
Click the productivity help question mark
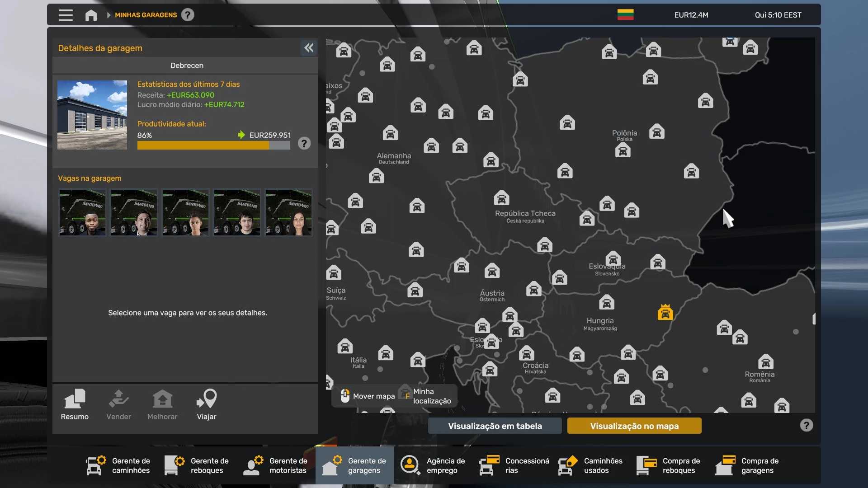click(x=304, y=144)
